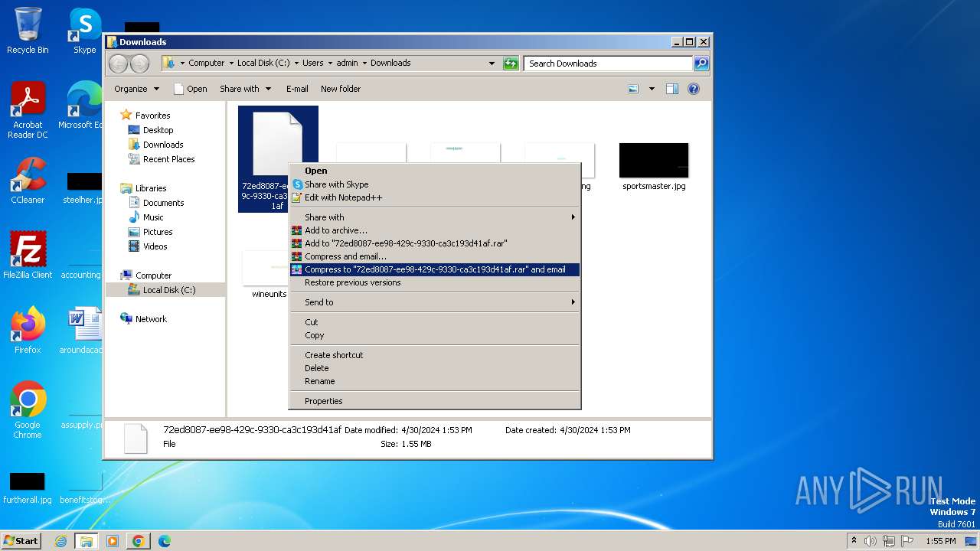Open Recent Places in navigation pane
980x551 pixels.
[168, 159]
